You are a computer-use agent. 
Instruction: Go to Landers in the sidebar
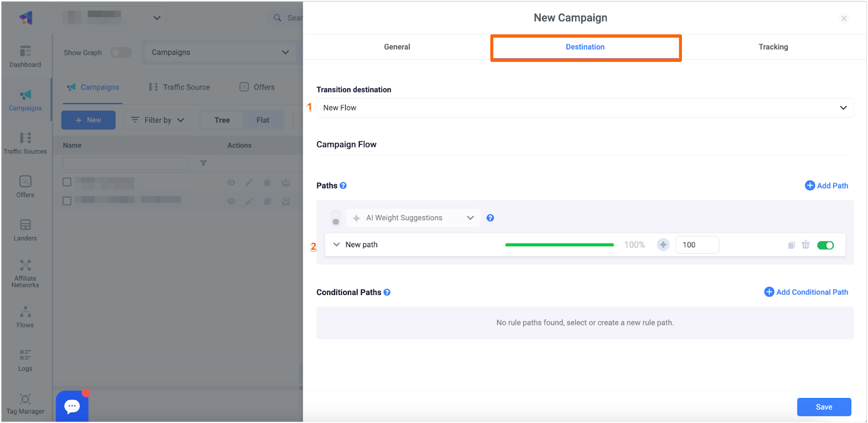click(x=25, y=230)
